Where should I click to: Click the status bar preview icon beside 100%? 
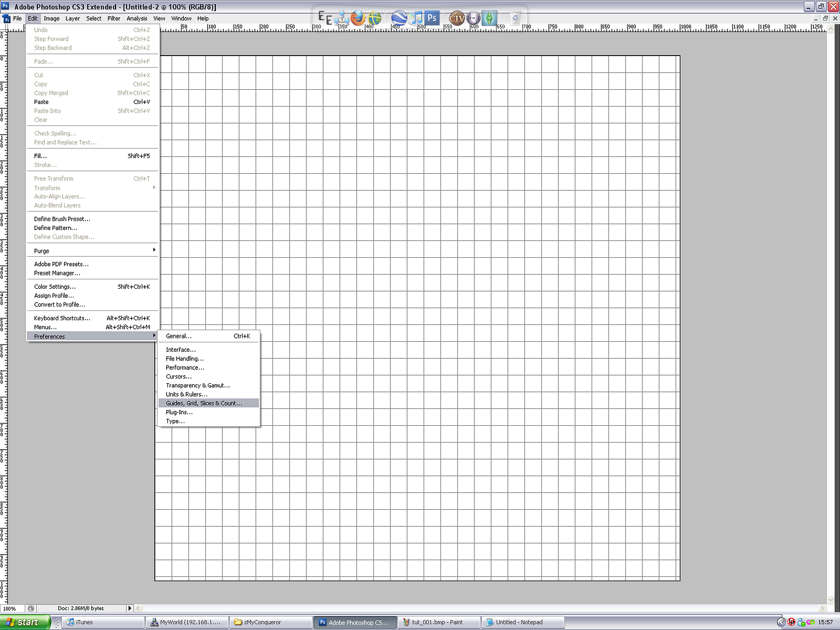tap(31, 608)
